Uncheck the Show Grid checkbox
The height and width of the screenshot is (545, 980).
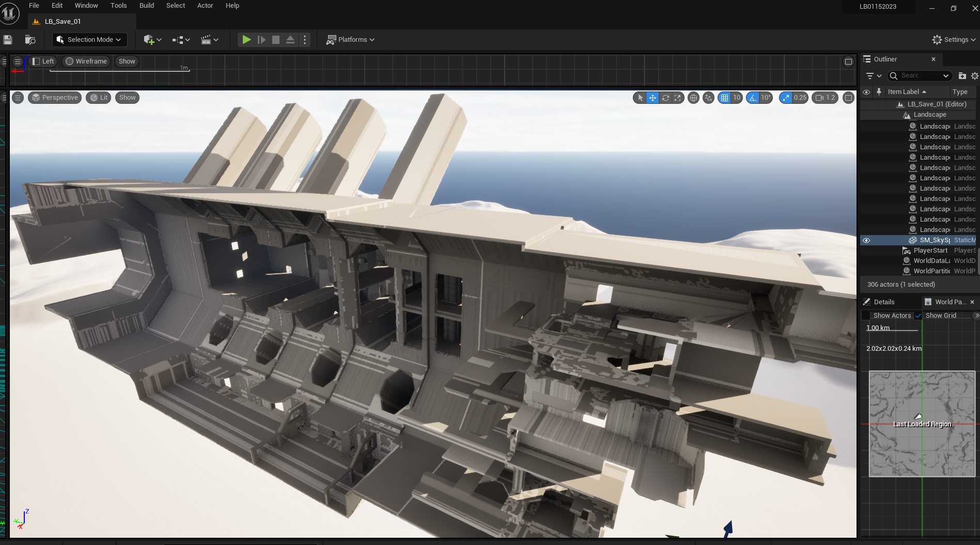918,316
